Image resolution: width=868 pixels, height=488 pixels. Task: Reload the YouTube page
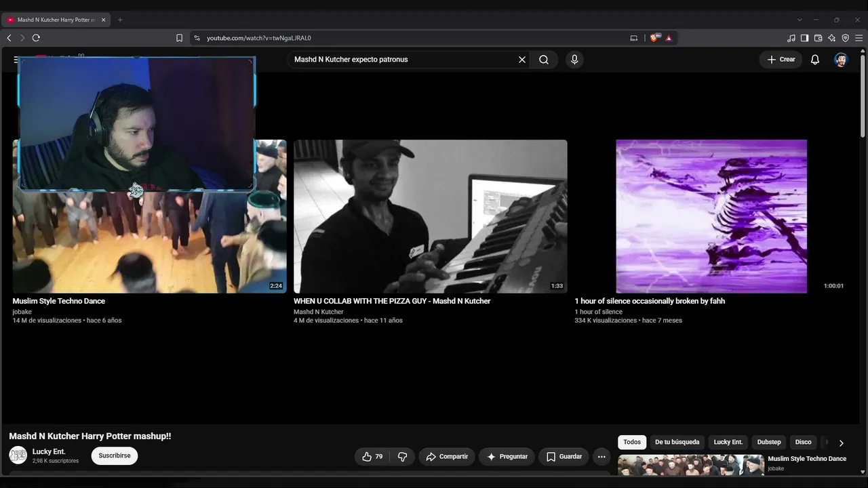(x=36, y=38)
